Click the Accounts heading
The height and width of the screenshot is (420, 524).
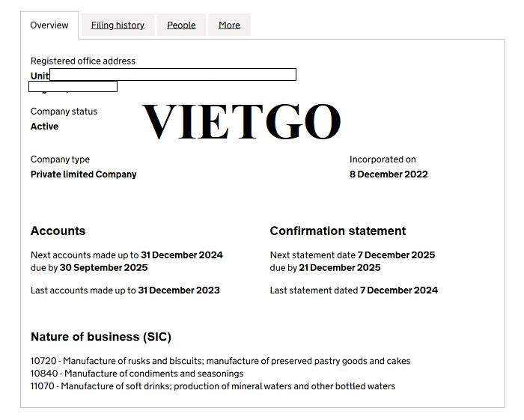58,231
